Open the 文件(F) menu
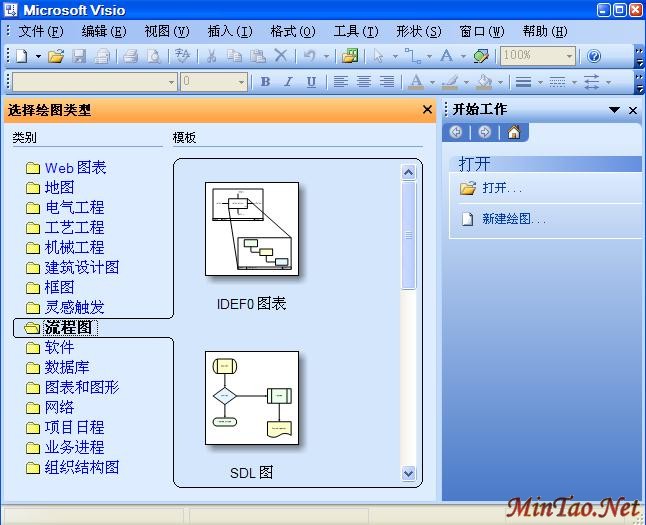Image resolution: width=646 pixels, height=525 pixels. [40, 31]
